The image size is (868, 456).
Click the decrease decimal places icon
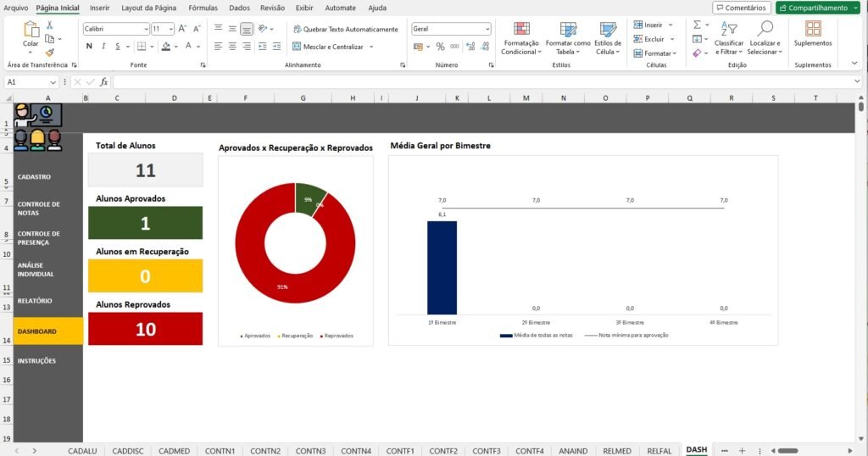tap(485, 47)
